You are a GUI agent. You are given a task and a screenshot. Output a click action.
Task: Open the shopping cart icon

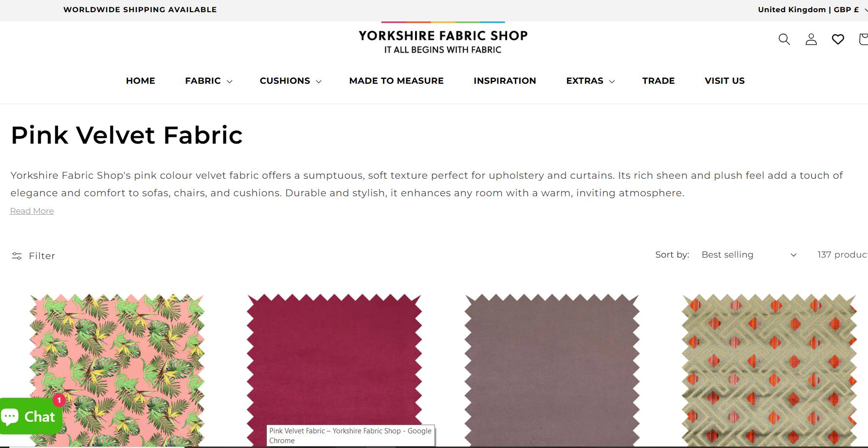point(863,39)
